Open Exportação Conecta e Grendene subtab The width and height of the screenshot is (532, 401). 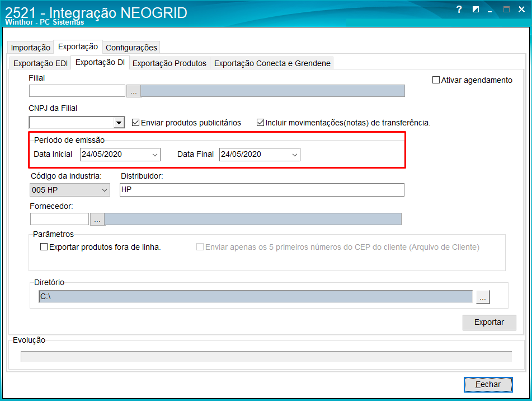tap(272, 63)
